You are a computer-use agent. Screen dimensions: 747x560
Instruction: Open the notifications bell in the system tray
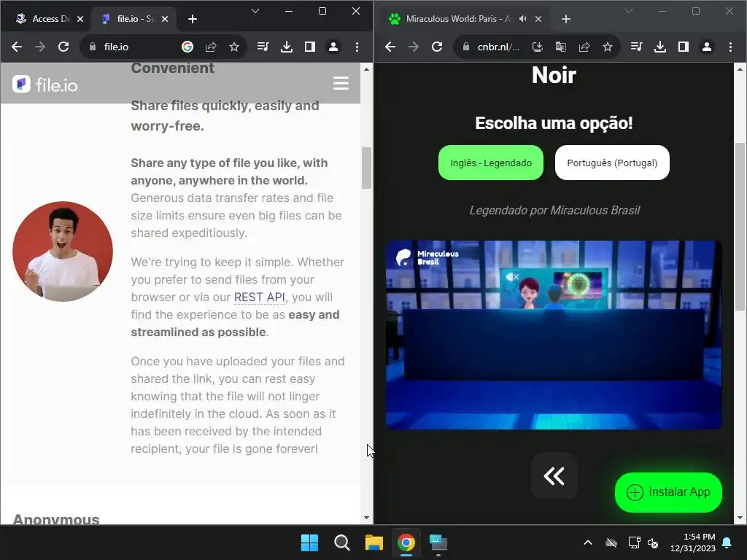pyautogui.click(x=727, y=542)
